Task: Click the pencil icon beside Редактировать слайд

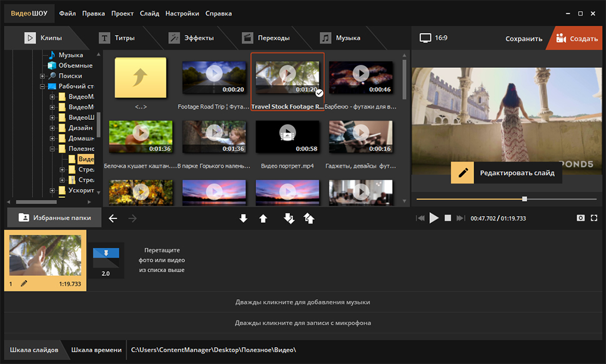Action: (462, 173)
